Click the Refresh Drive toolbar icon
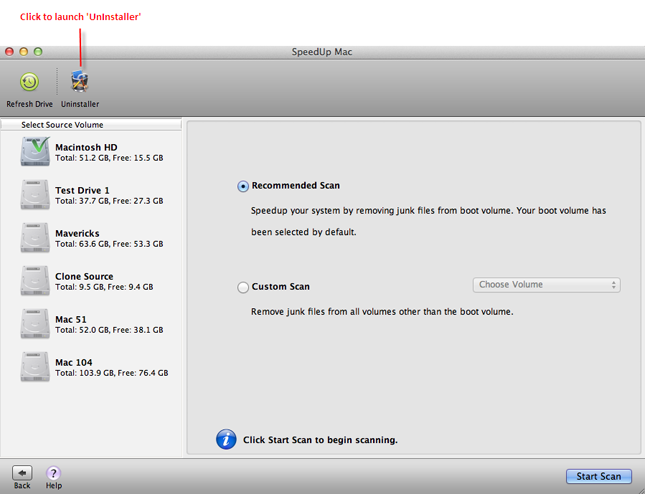The width and height of the screenshot is (645, 494). point(30,82)
